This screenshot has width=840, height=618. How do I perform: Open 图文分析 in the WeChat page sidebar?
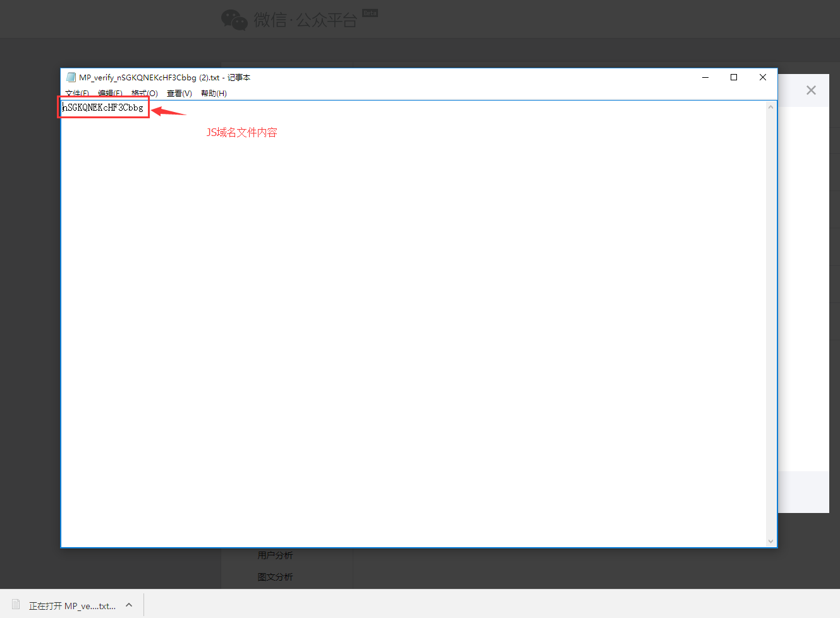275,577
